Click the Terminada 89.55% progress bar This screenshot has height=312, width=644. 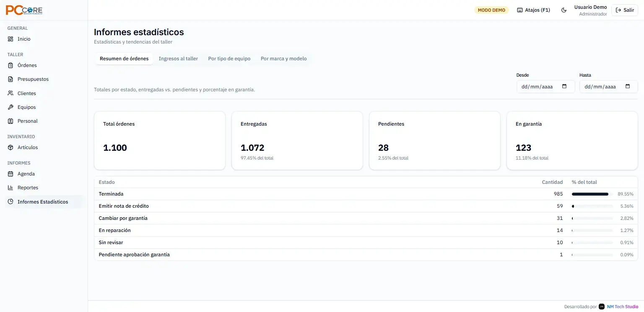[592, 194]
